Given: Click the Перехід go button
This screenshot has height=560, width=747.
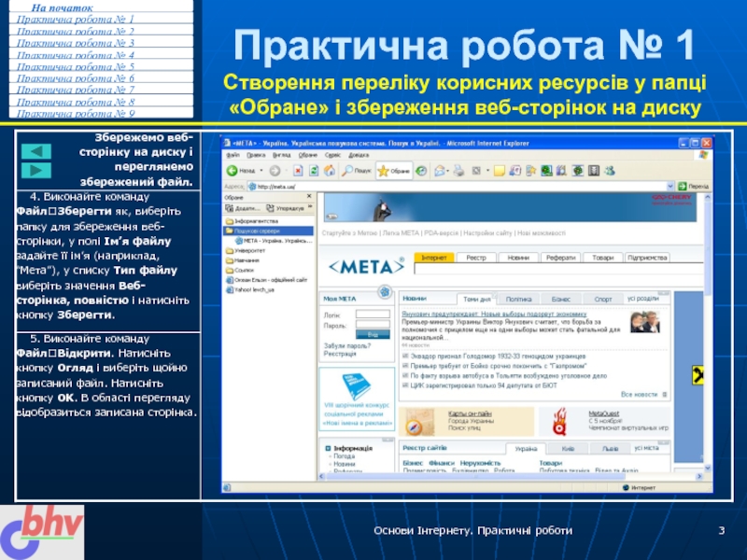Looking at the screenshot, I should coord(694,186).
